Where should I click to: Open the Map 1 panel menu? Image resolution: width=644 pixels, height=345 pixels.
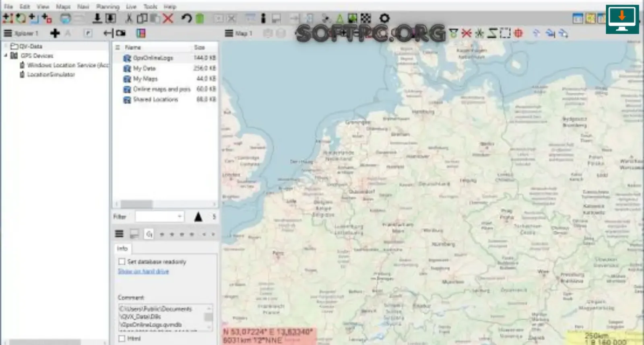click(x=229, y=33)
